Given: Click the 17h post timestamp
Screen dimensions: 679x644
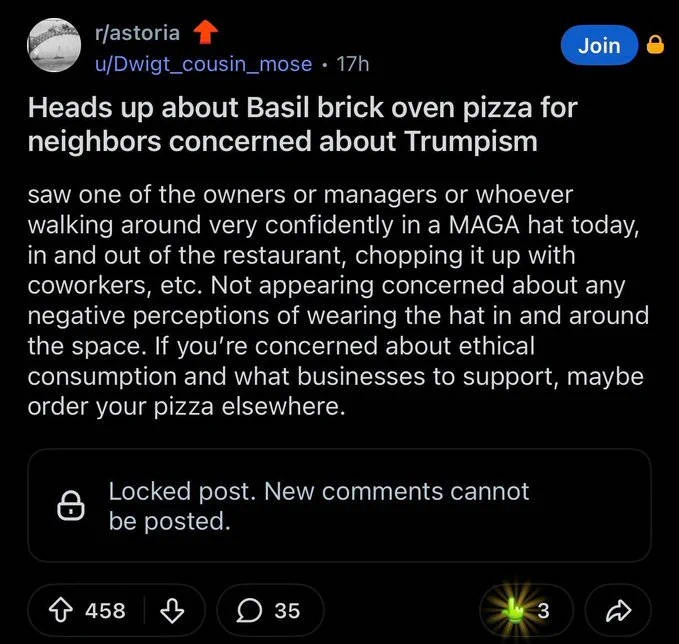Looking at the screenshot, I should pyautogui.click(x=353, y=64).
